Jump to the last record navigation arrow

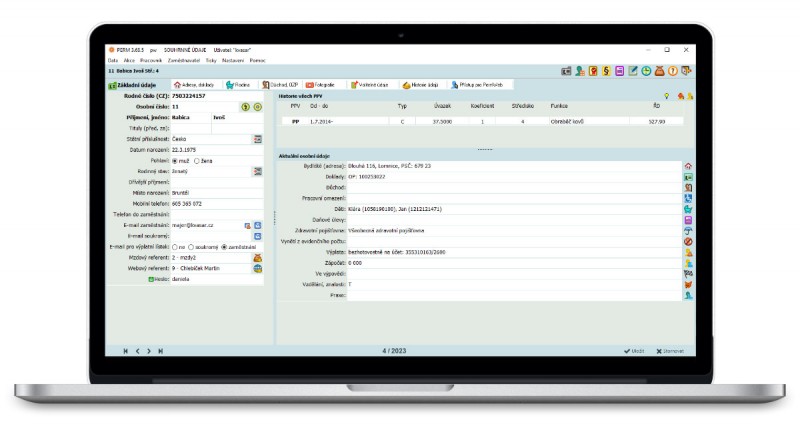point(161,351)
